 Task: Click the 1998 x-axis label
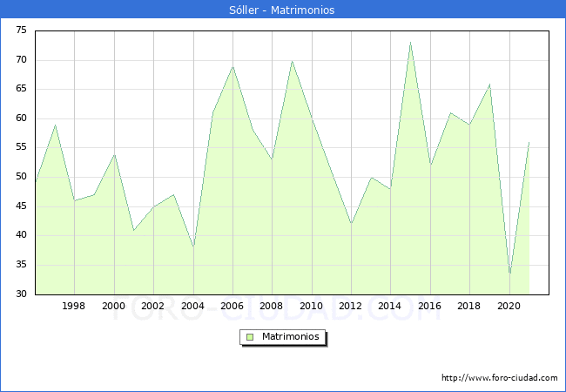pyautogui.click(x=74, y=306)
